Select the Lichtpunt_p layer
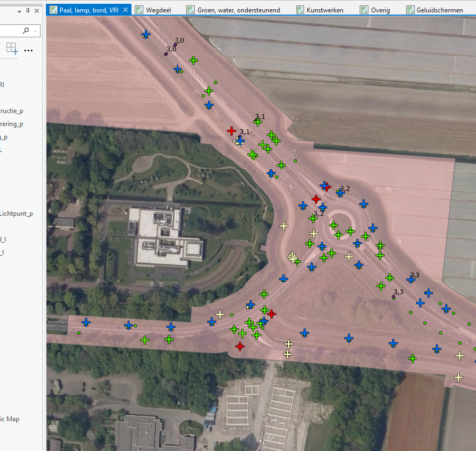The width and height of the screenshot is (476, 451). click(16, 214)
